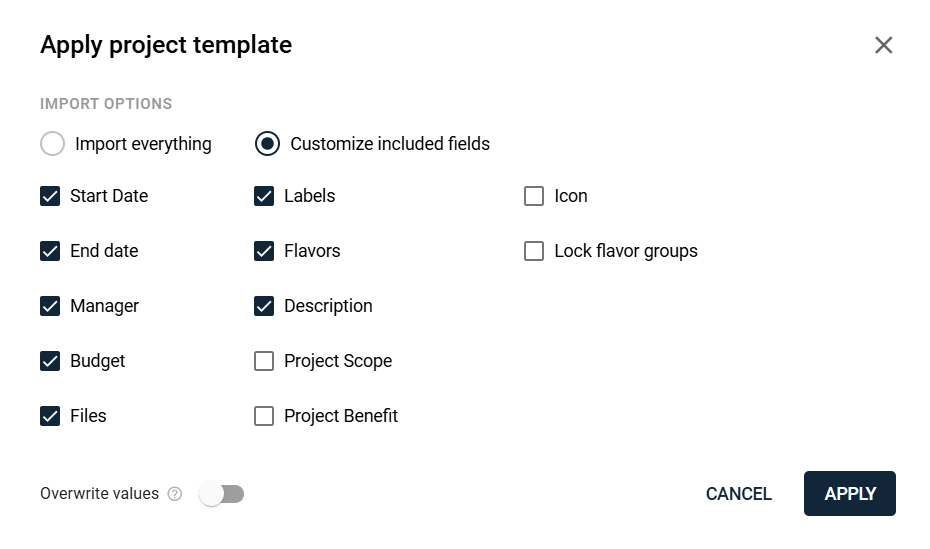The height and width of the screenshot is (549, 930).
Task: Check the Project Benefit box
Action: [x=264, y=416]
